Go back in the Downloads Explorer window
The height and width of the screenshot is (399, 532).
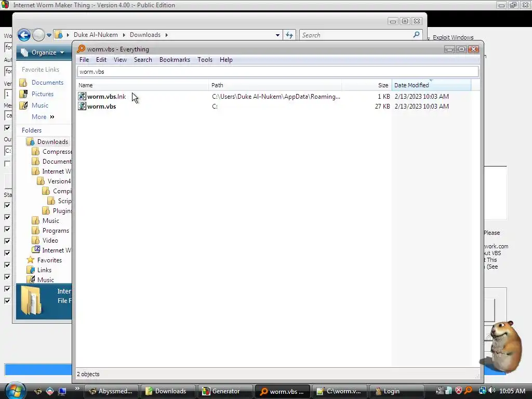(24, 35)
